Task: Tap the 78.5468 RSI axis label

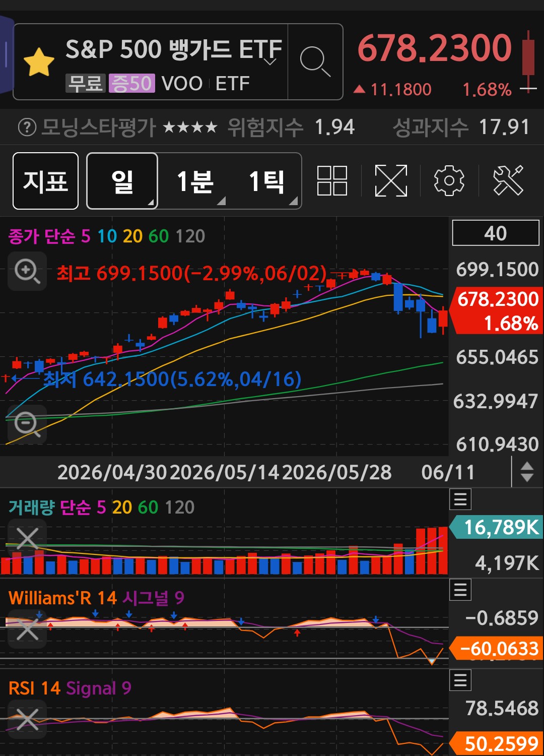Action: coord(502,708)
